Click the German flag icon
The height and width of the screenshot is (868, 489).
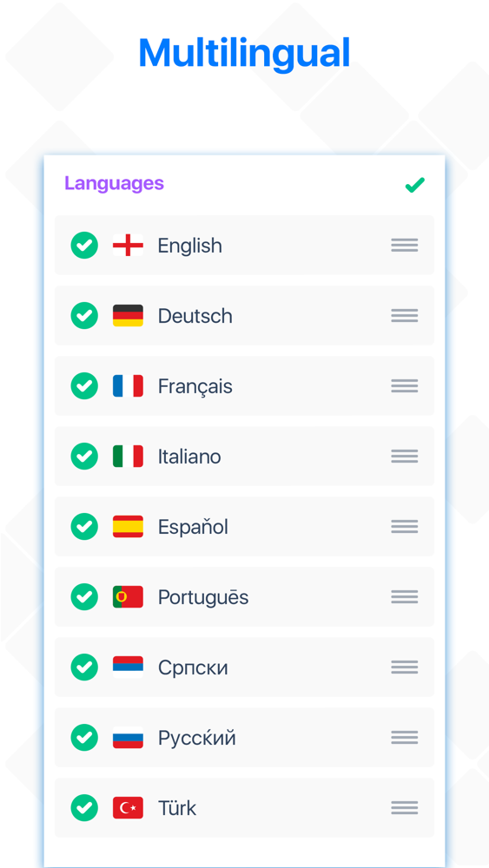point(128,316)
